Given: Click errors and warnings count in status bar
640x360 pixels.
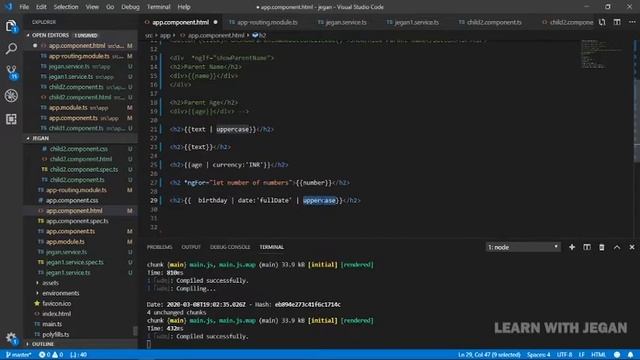Looking at the screenshot, I should click(x=51, y=355).
